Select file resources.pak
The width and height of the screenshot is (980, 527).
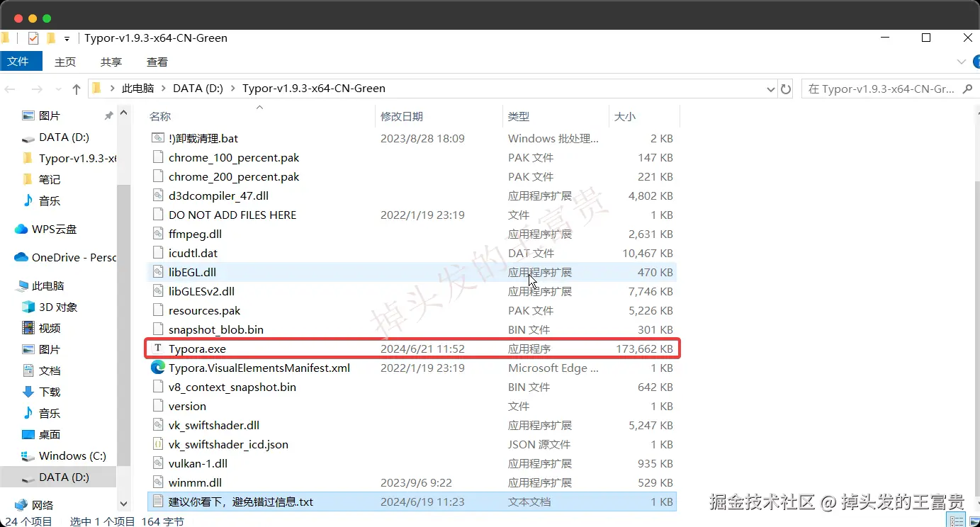pos(204,310)
